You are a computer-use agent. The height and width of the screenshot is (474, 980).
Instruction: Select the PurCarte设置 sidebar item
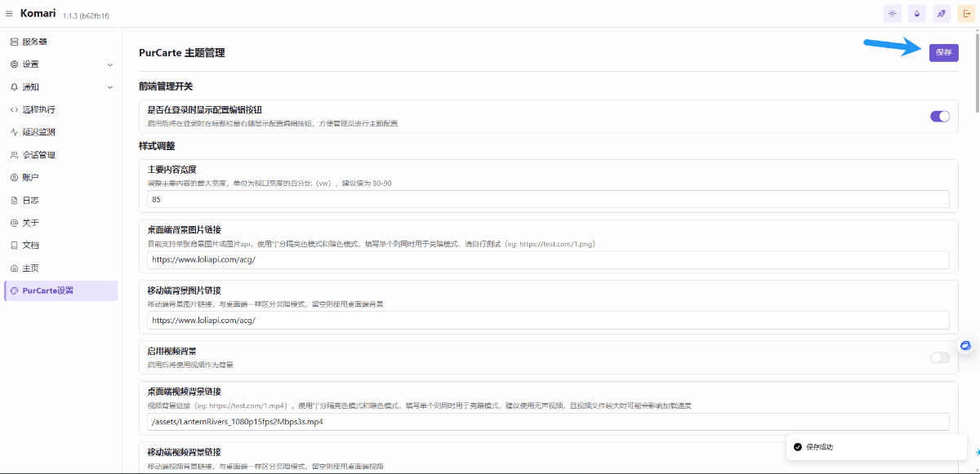pyautogui.click(x=61, y=290)
